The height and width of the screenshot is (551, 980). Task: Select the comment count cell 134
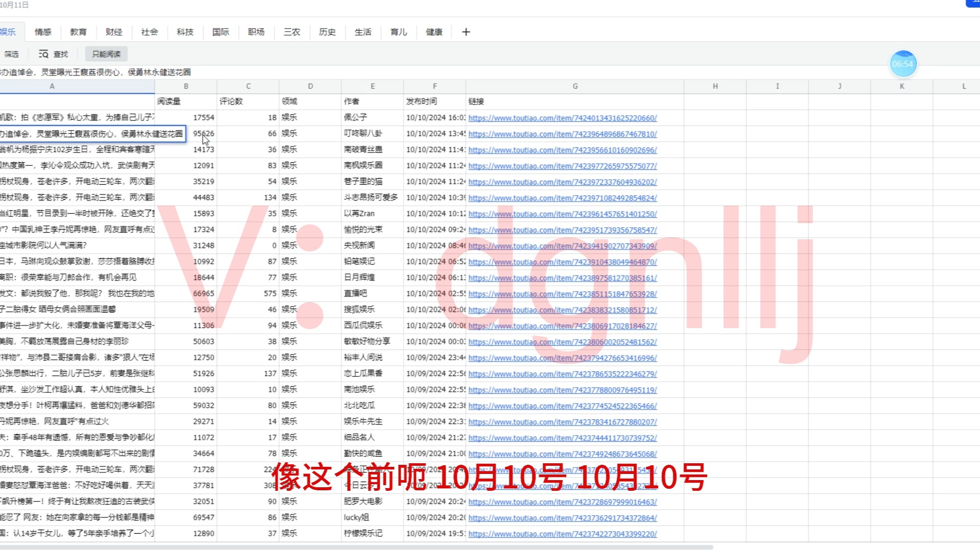point(248,197)
